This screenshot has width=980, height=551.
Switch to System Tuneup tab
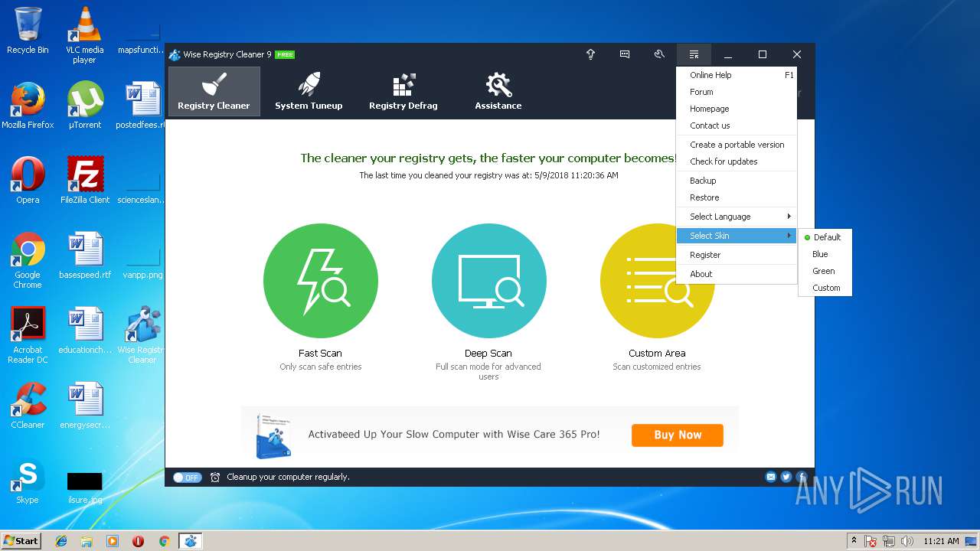click(x=309, y=91)
